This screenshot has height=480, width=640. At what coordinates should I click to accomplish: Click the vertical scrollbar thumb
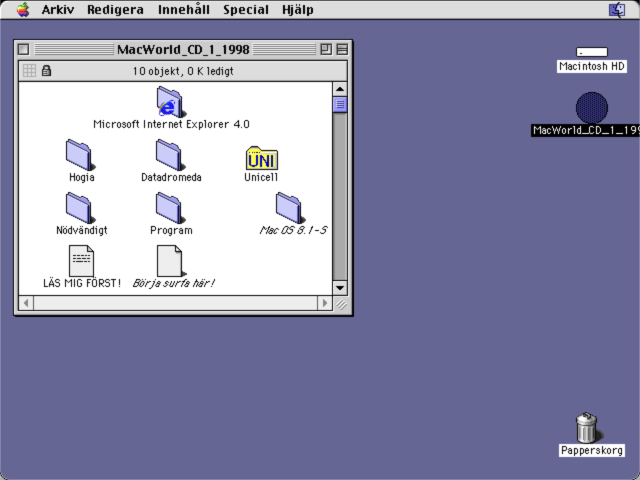coord(340,104)
